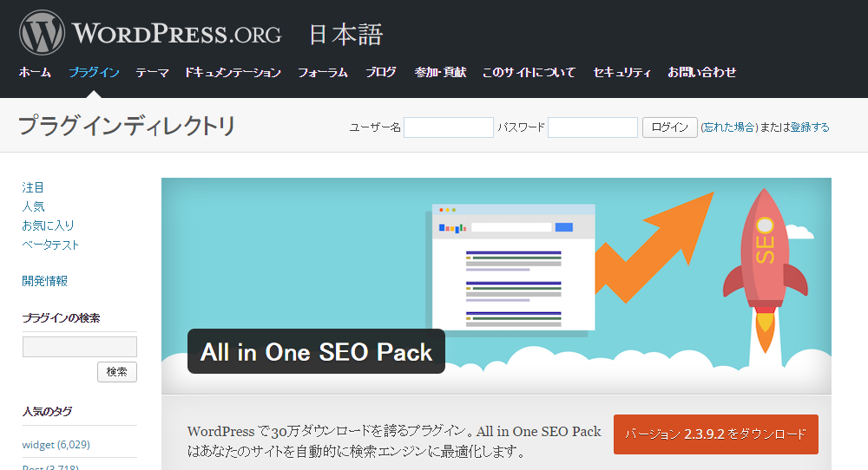
Task: Go to the テーマ menu page
Action: point(152,73)
